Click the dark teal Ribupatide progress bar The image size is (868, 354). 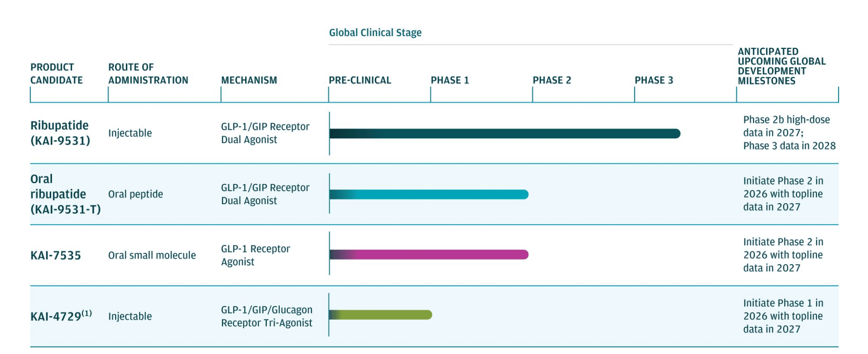(x=505, y=133)
